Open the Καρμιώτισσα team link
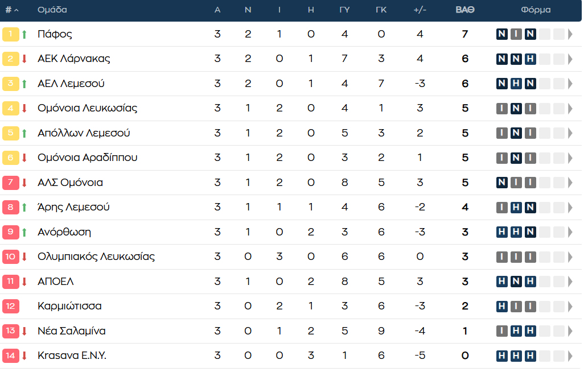 [69, 306]
